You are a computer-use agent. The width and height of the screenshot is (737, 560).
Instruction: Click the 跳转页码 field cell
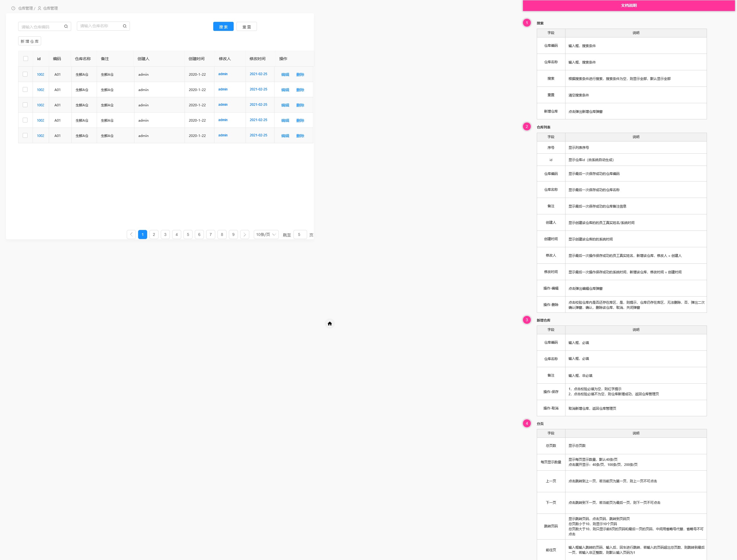551,526
